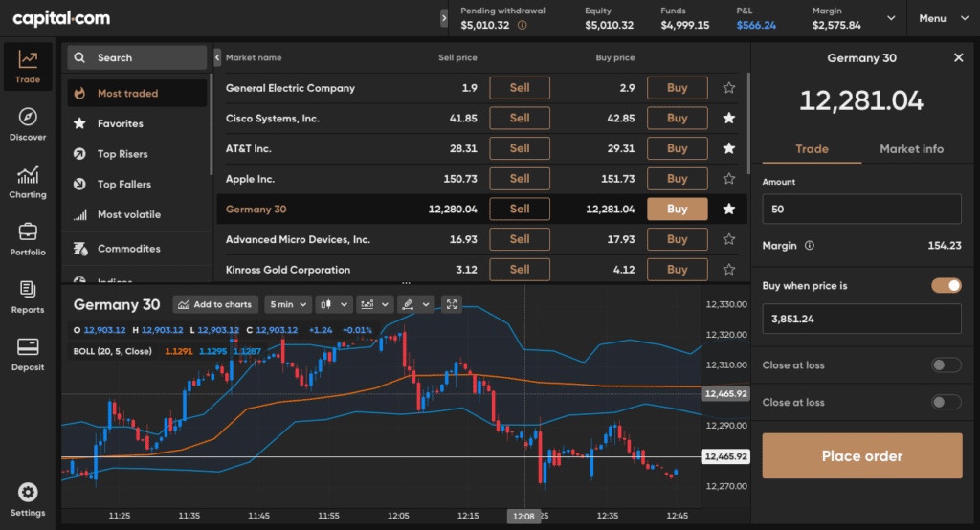This screenshot has height=530, width=980.
Task: Open the Portfolio briefcase icon
Action: [28, 232]
